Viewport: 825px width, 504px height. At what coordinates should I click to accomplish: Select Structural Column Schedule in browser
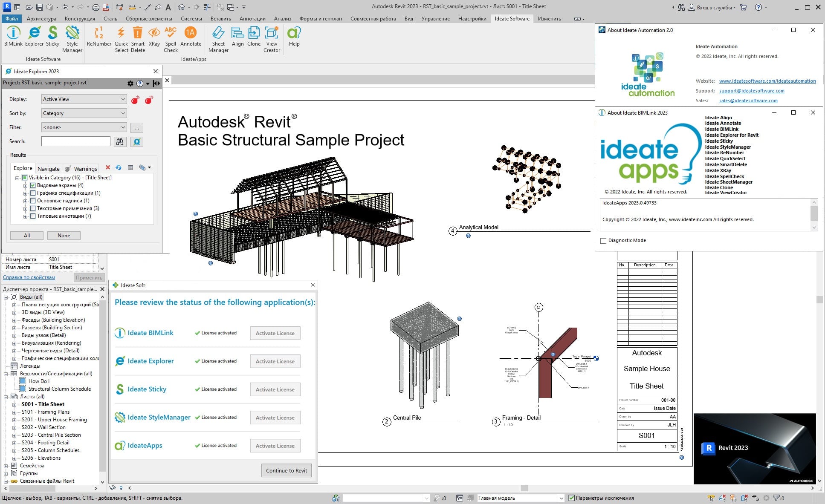(59, 389)
